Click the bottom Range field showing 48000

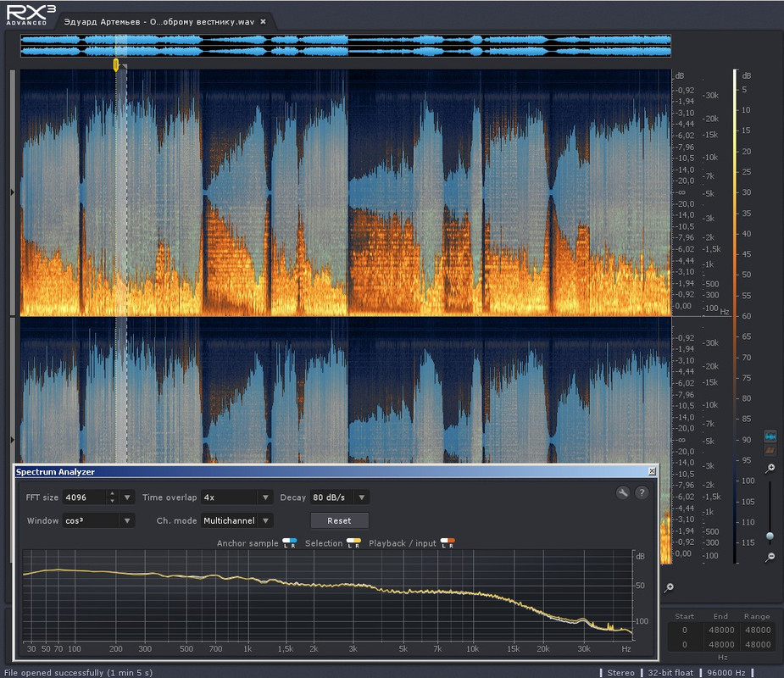click(758, 644)
